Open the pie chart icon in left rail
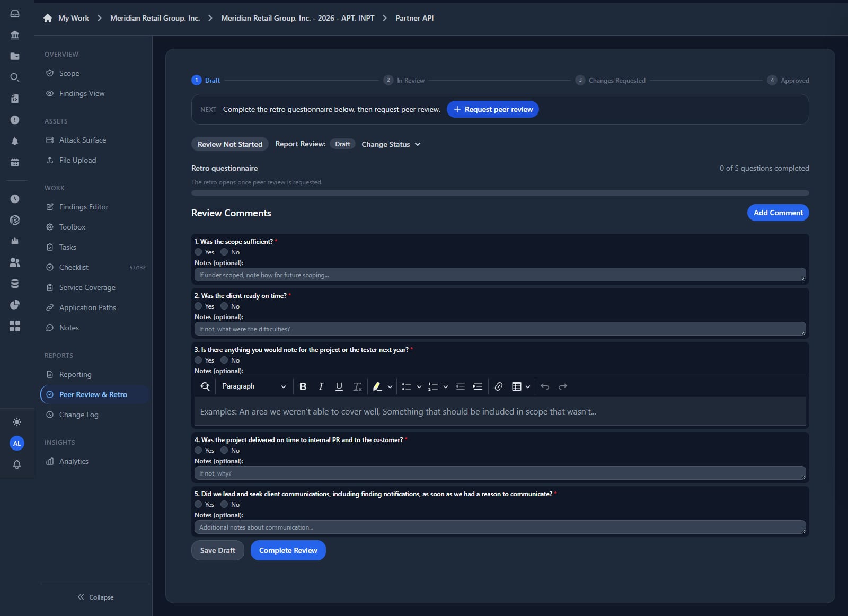Viewport: 848px width, 616px height. tap(15, 305)
